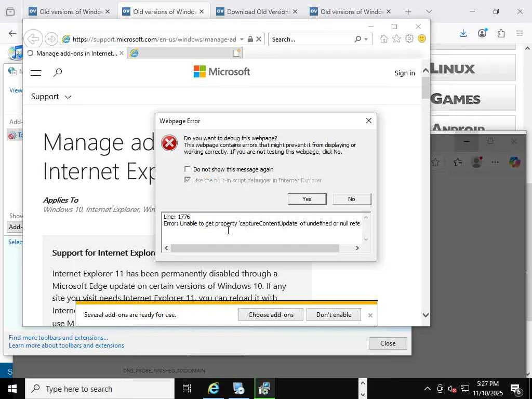Switch to Manage add-ons IE tab
The width and height of the screenshot is (532, 399).
click(75, 54)
